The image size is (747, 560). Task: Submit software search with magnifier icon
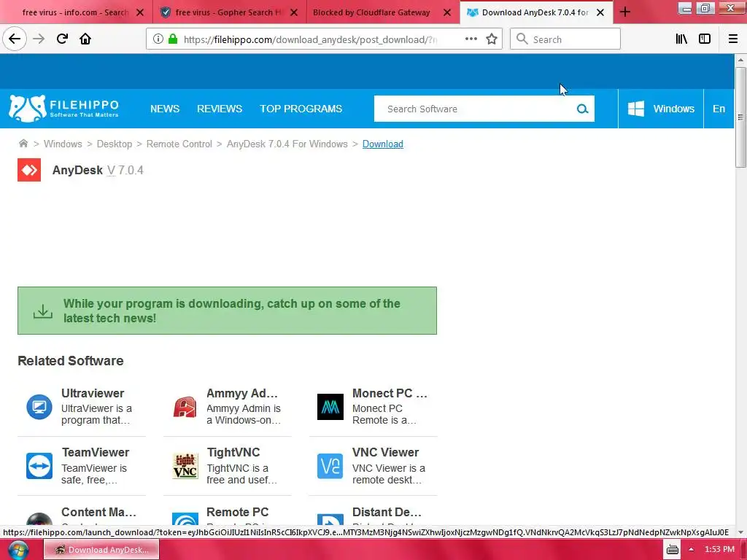582,109
